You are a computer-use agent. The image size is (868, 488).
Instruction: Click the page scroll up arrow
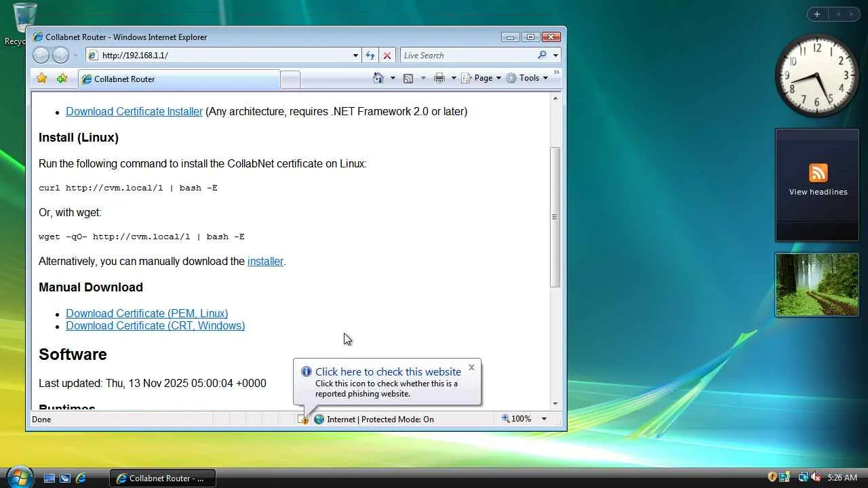555,99
